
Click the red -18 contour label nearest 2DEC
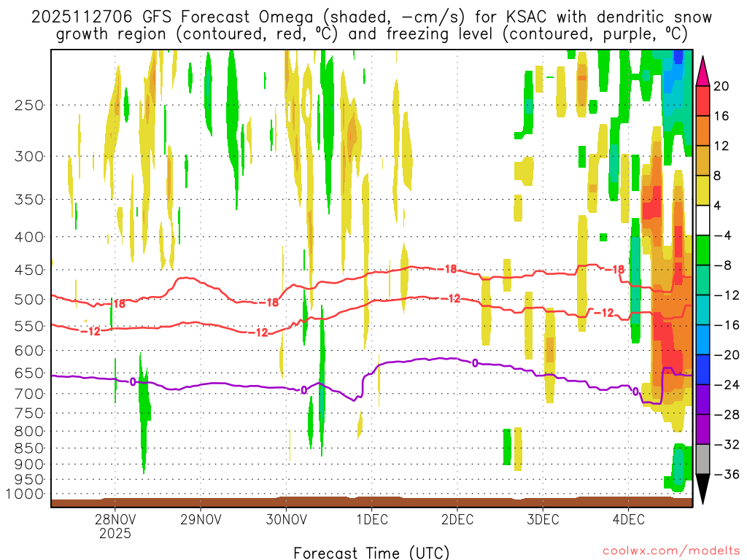coord(448,269)
